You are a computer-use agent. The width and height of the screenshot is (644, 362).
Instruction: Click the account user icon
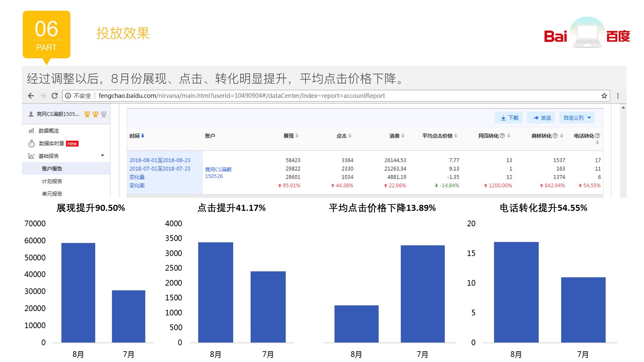tap(31, 114)
